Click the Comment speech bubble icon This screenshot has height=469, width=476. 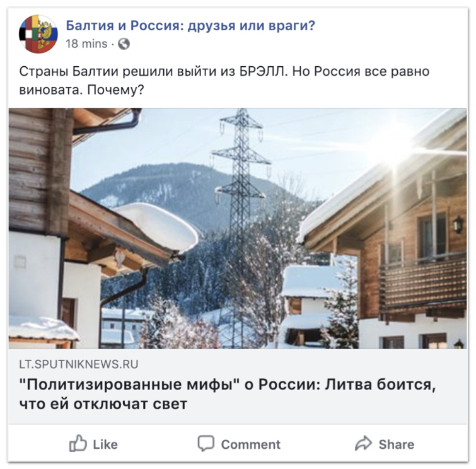tap(206, 444)
